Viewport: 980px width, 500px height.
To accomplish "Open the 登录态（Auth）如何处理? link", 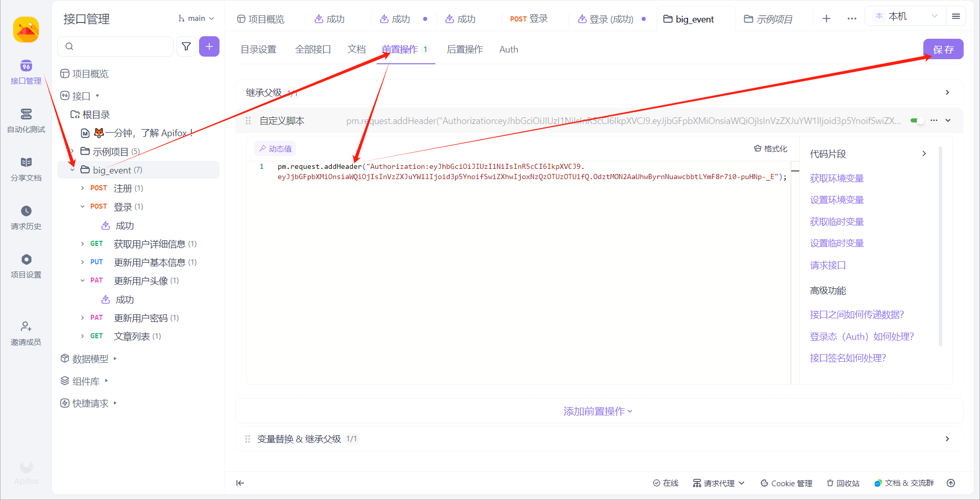I will [x=862, y=336].
